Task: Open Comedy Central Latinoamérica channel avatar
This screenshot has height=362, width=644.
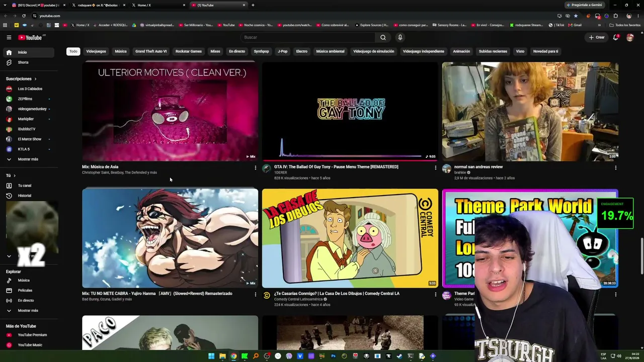Action: (x=267, y=296)
